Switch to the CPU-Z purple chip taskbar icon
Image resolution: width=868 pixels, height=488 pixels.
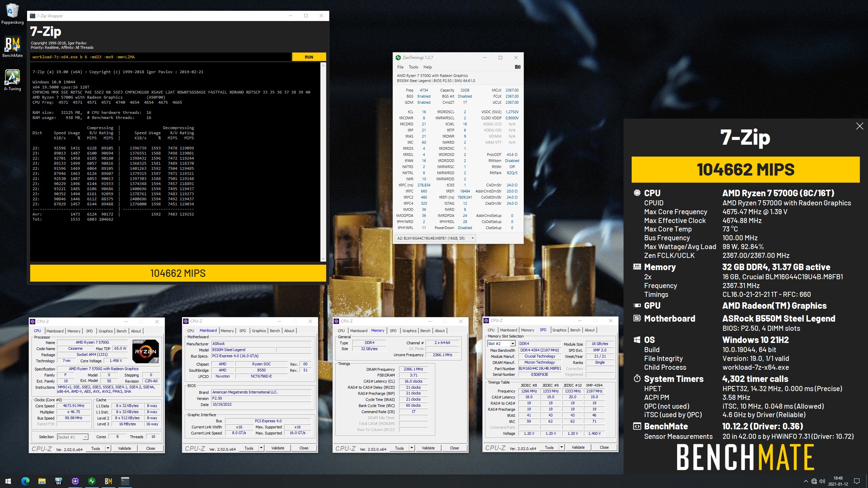coord(75,481)
